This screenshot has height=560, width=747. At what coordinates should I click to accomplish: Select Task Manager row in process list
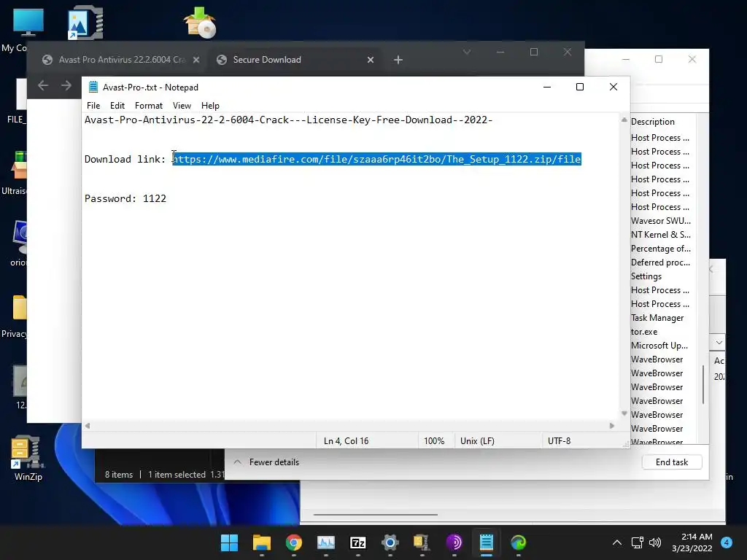coord(657,318)
